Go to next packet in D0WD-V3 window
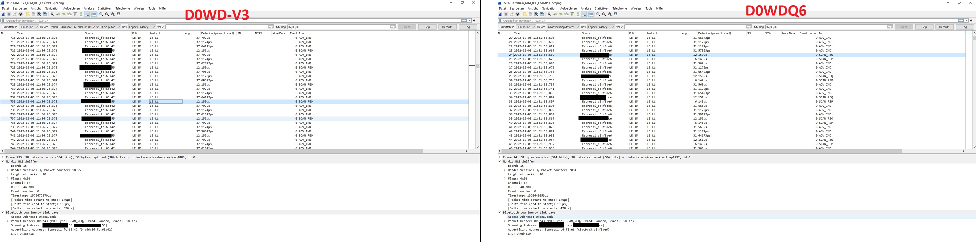Screen dimensions: 980x242 (x=64, y=14)
